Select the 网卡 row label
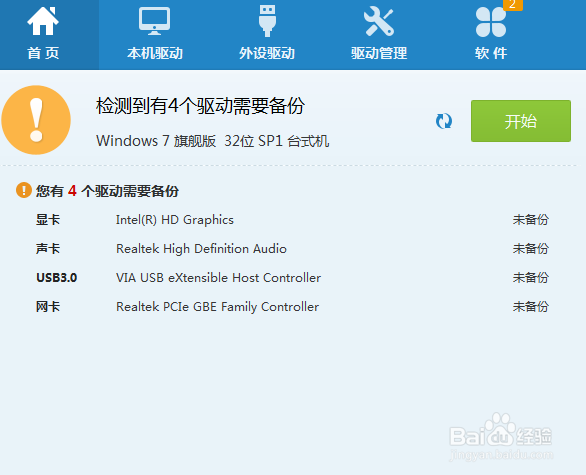The width and height of the screenshot is (586, 475). click(48, 307)
